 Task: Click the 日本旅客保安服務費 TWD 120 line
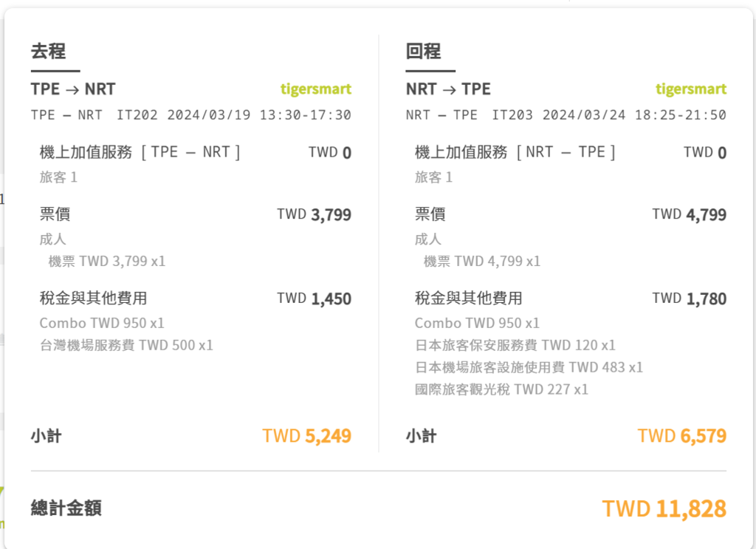click(x=515, y=345)
